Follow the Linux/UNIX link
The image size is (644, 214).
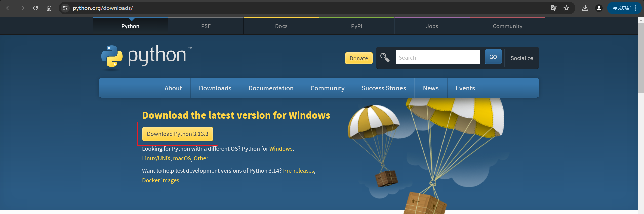point(156,158)
